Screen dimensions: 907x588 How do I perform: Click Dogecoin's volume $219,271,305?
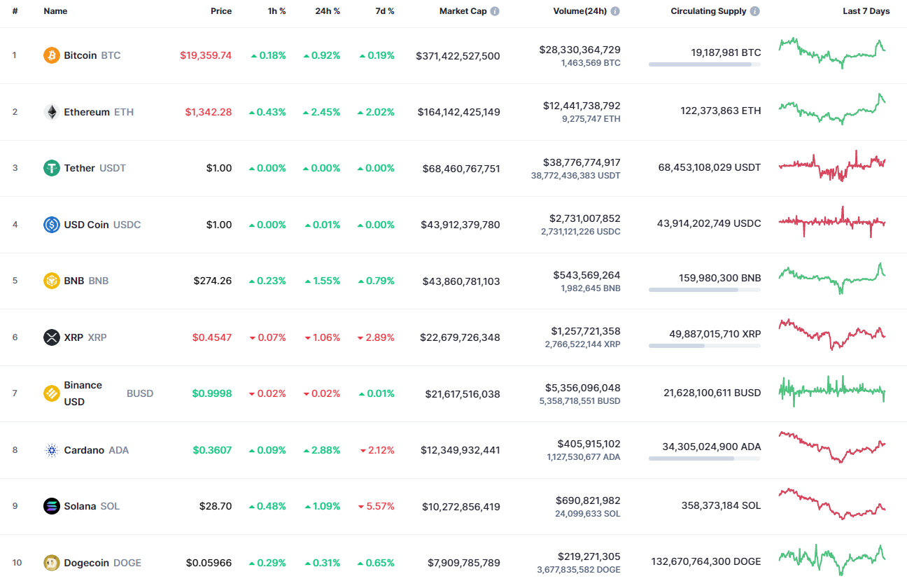tap(589, 556)
